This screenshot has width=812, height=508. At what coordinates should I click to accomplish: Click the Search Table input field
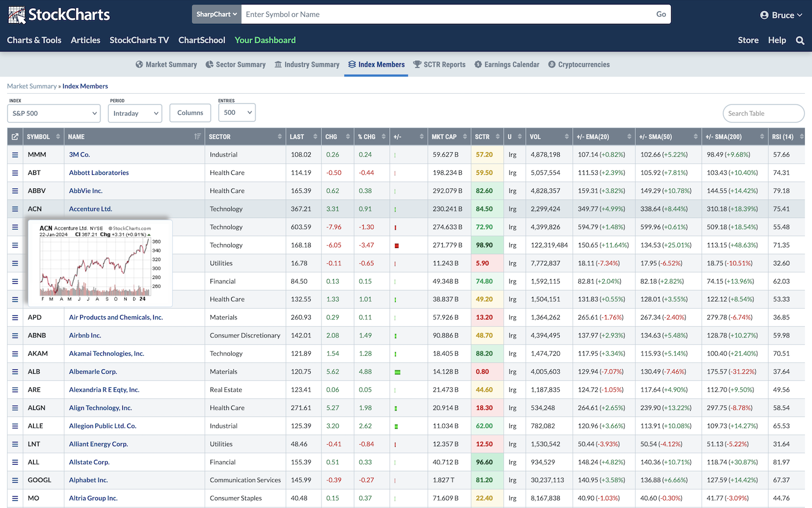tap(763, 113)
